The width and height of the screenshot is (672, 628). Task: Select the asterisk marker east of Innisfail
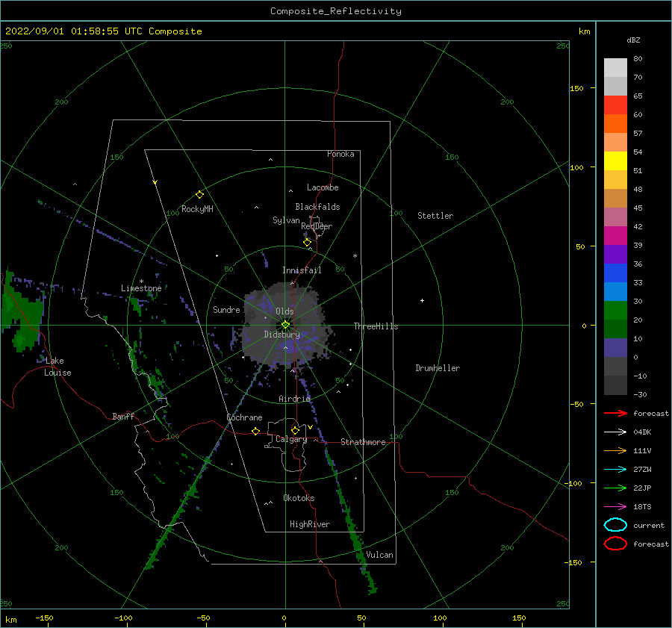[x=355, y=256]
